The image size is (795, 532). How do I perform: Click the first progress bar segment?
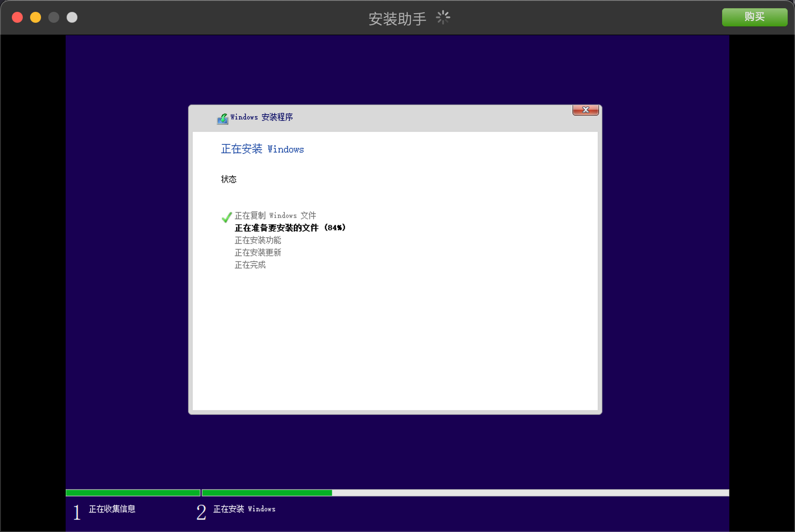tap(133, 493)
